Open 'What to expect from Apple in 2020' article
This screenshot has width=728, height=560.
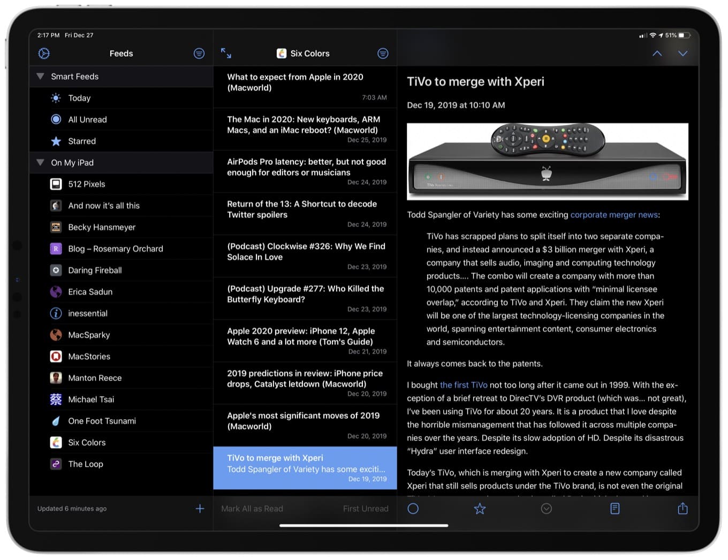[305, 87]
